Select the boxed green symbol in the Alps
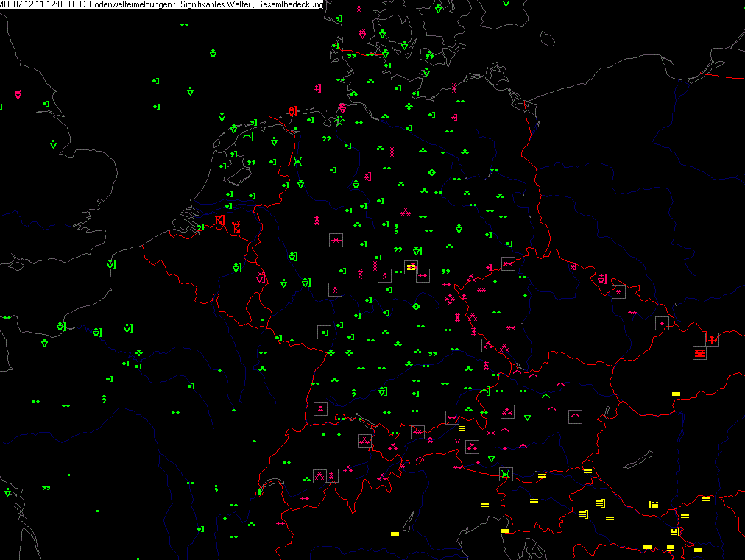Screen dimensions: 745x560 505,474
